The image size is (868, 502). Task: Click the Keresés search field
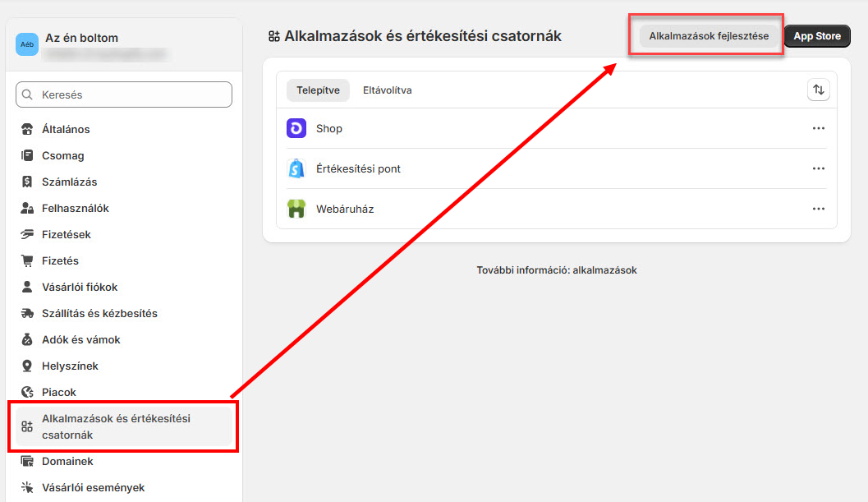124,94
